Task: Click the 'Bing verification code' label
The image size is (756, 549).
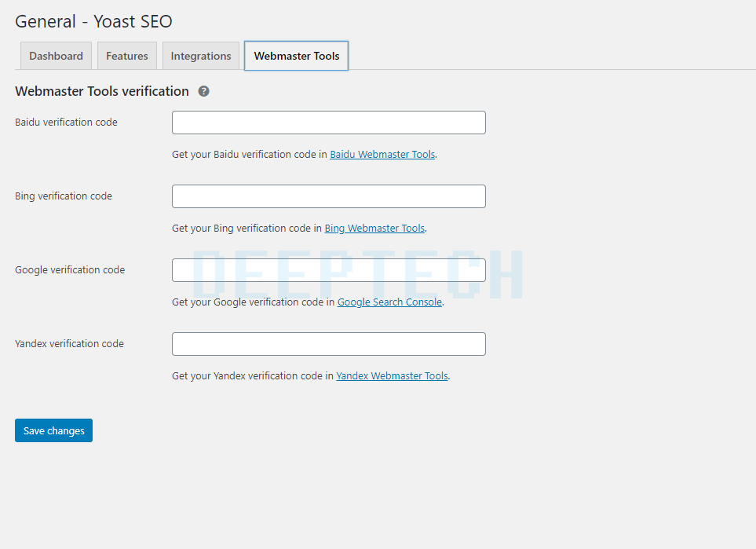Action: pyautogui.click(x=63, y=196)
